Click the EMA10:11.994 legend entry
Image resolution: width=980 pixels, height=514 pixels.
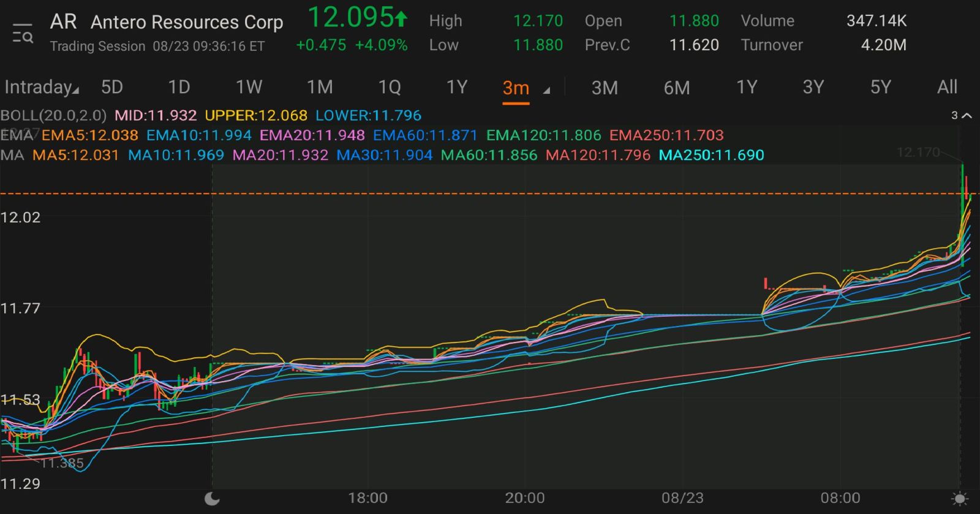[199, 135]
